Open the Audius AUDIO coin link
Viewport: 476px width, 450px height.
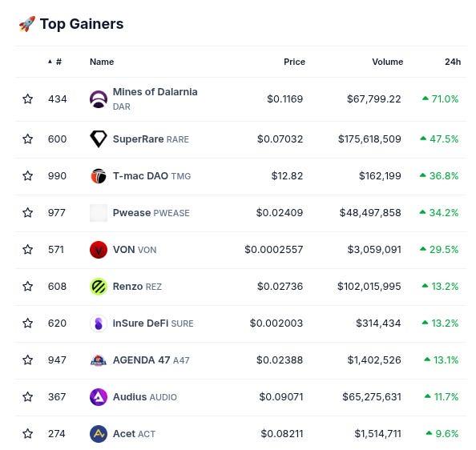tap(145, 397)
